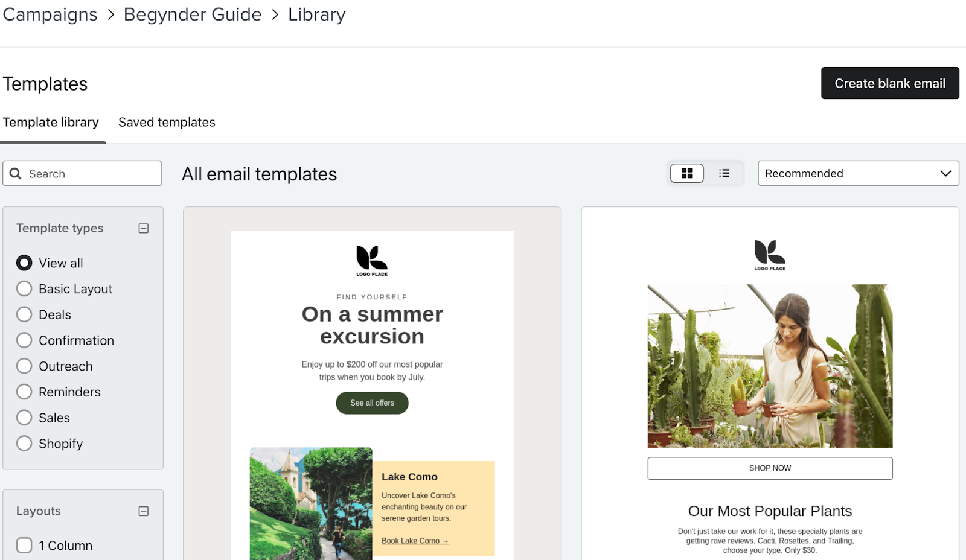Click the FIND YOURSELF caption text

click(x=372, y=297)
